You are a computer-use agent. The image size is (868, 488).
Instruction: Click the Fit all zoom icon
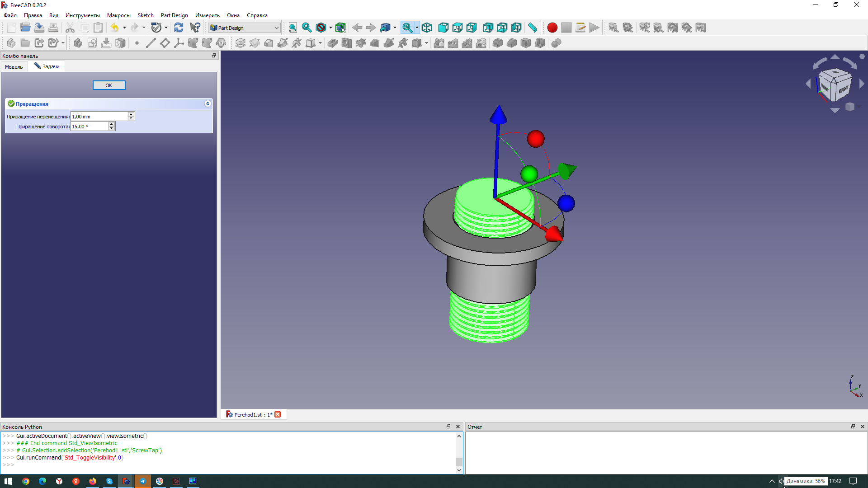pos(292,28)
